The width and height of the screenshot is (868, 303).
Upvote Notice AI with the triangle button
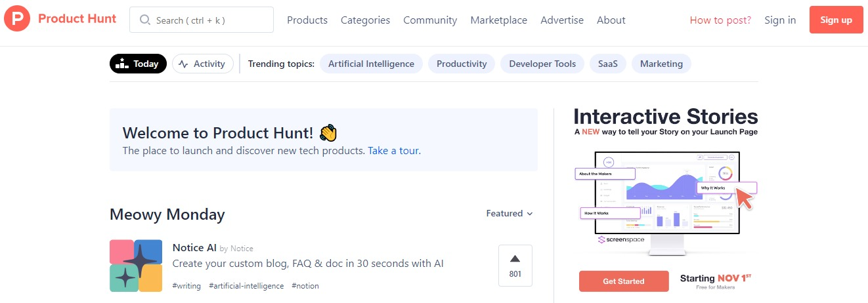click(x=515, y=266)
